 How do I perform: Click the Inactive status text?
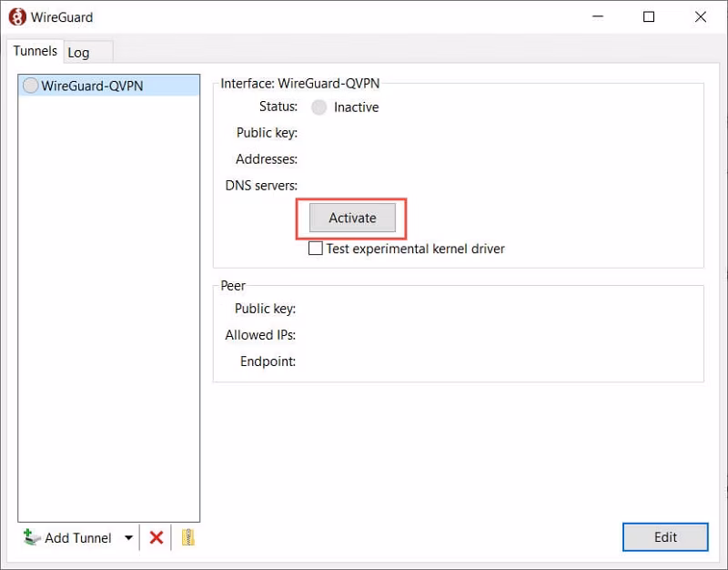coord(356,107)
